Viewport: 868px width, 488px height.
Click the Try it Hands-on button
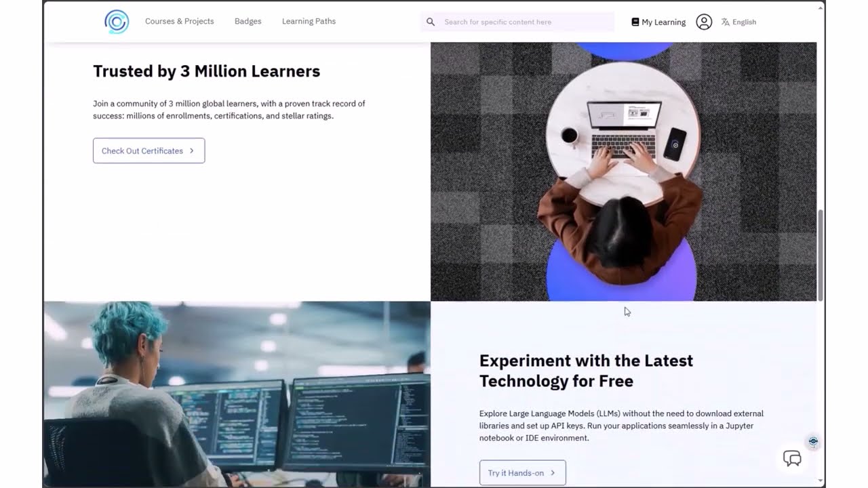coord(523,473)
